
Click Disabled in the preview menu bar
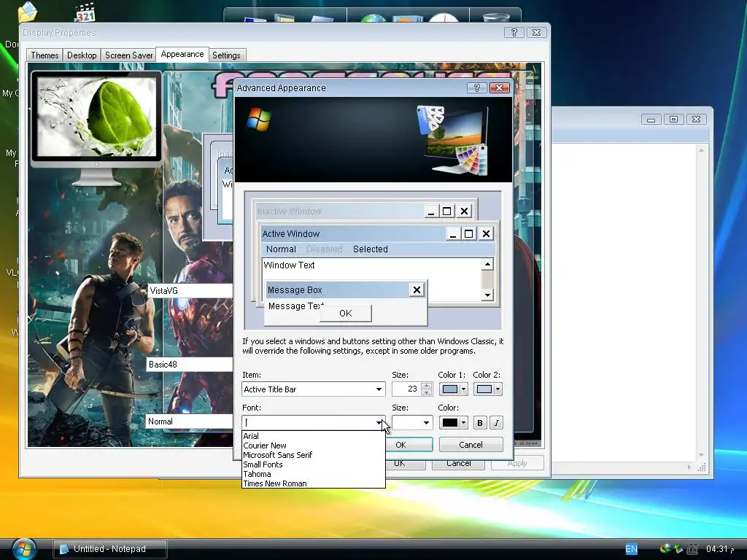324,249
